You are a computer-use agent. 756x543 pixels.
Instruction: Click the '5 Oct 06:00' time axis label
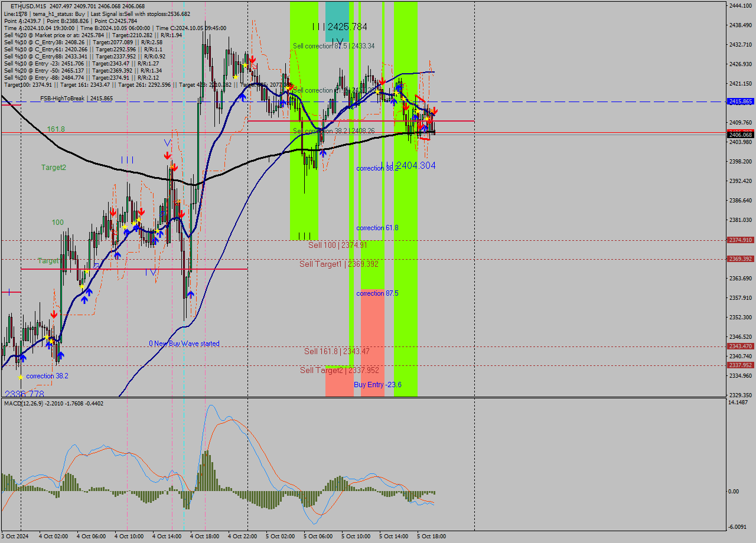pyautogui.click(x=318, y=537)
